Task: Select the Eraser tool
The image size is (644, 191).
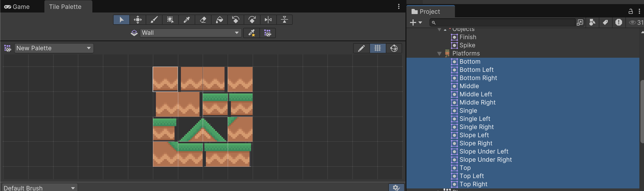Action: [x=203, y=20]
